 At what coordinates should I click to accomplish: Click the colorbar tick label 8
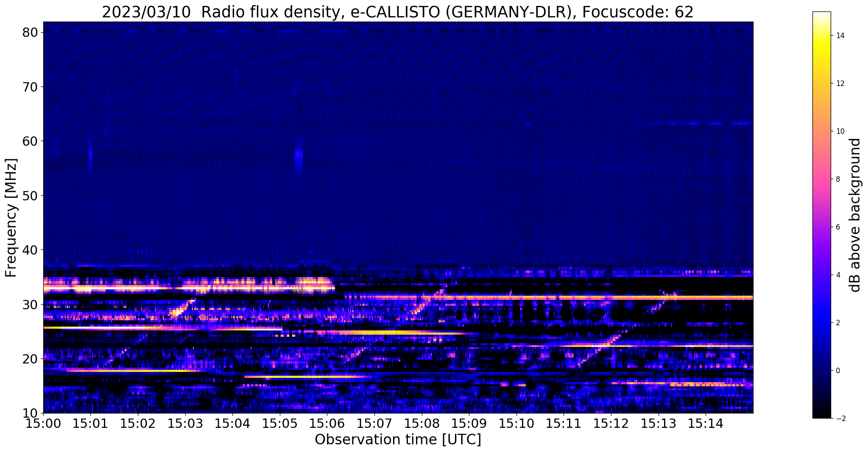(x=838, y=179)
